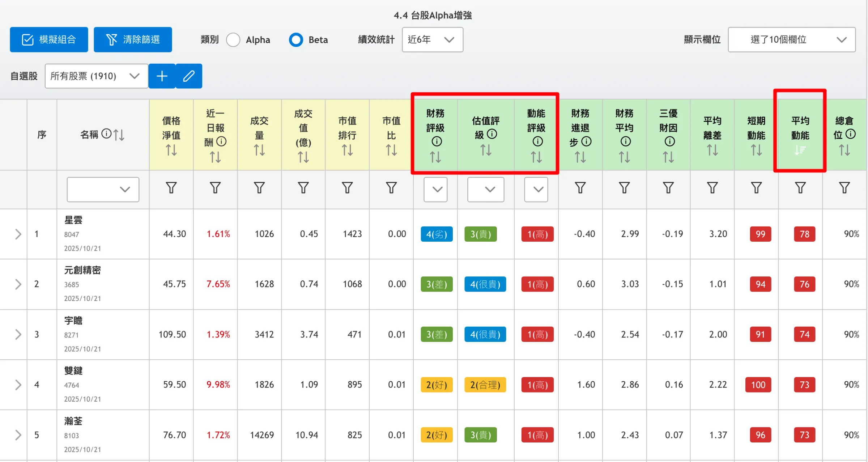The height and width of the screenshot is (462, 868).
Task: Sort by 動能評級 column
Action: click(536, 157)
